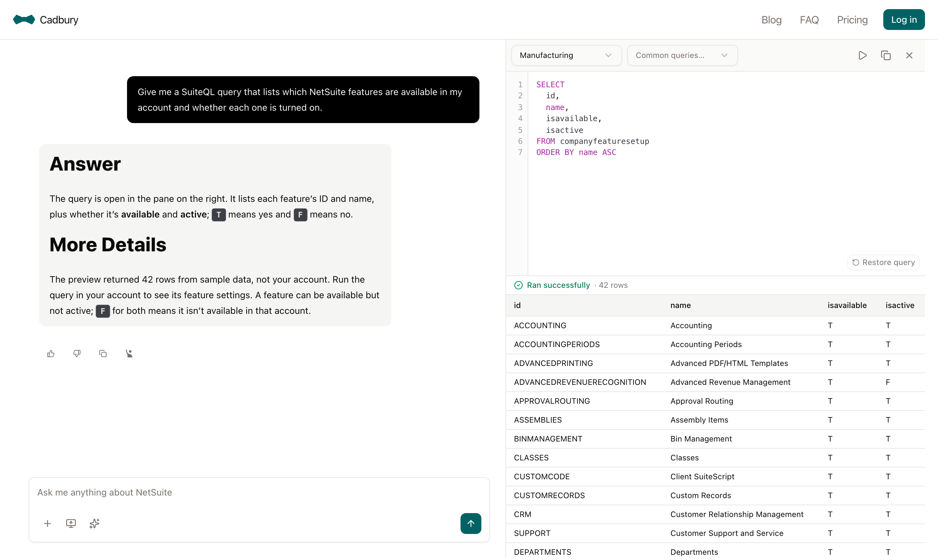Click the Cadbury bow-tie logo
The height and width of the screenshot is (560, 938).
pyautogui.click(x=24, y=20)
